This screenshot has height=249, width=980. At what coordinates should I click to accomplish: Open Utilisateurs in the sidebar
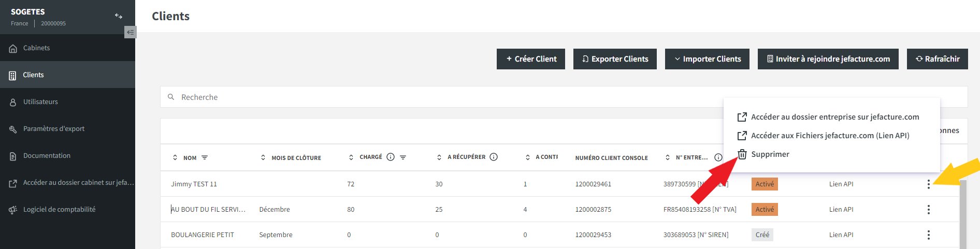[67, 101]
